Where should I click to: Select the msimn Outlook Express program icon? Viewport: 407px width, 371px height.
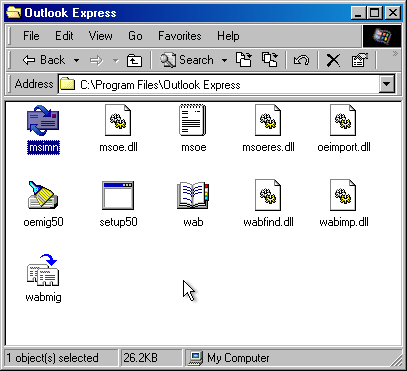43,121
